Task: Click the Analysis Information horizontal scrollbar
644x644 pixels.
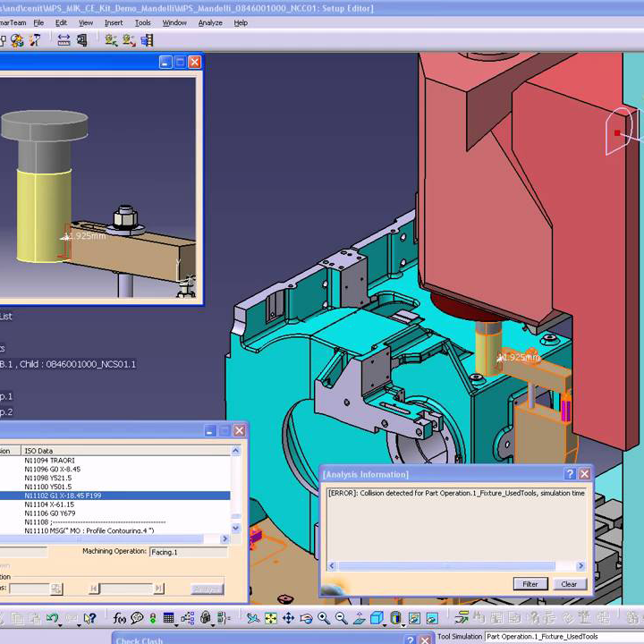Action: point(455,566)
